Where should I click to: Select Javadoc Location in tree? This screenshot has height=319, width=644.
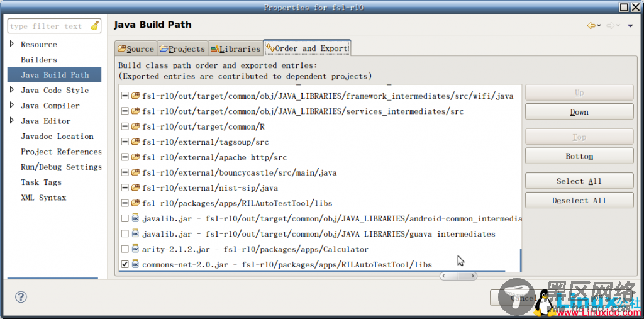tap(57, 136)
